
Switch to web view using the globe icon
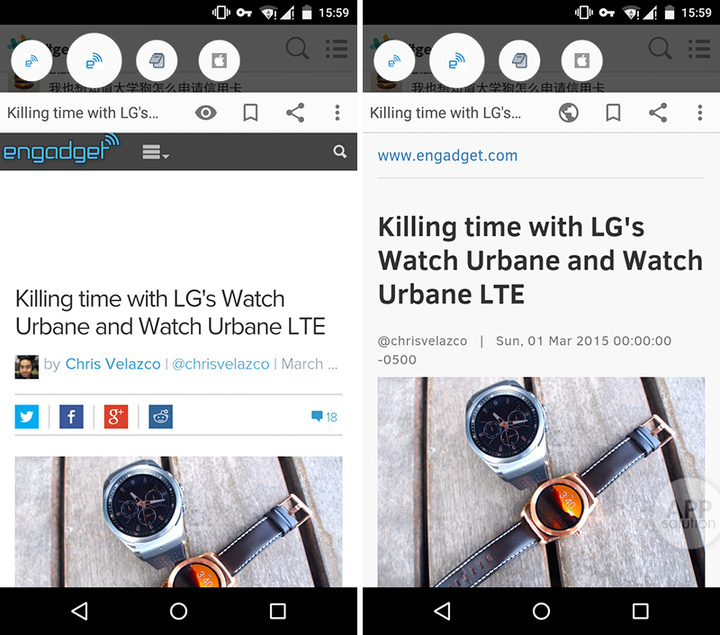tap(568, 113)
